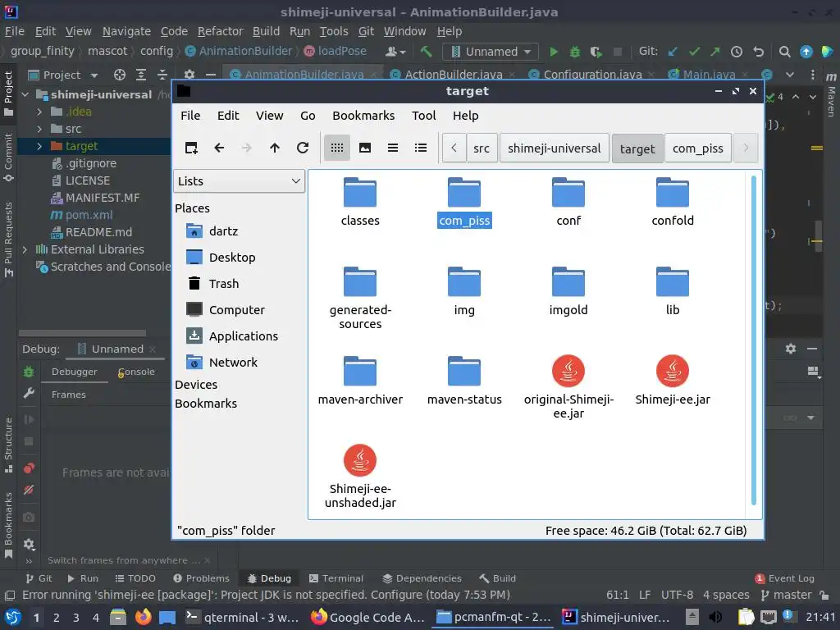This screenshot has width=840, height=630.
Task: Debug the Unnamed configuration
Action: (x=575, y=52)
